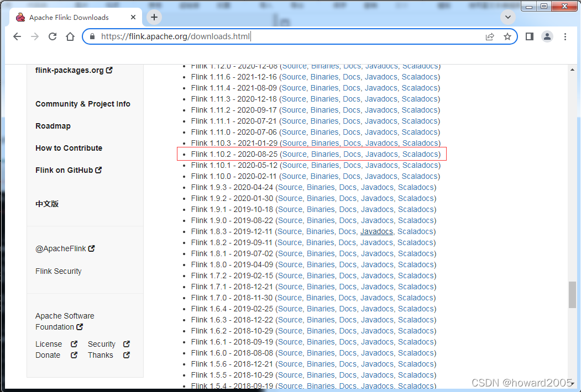Download Source for Flink 1.10.2

point(295,154)
